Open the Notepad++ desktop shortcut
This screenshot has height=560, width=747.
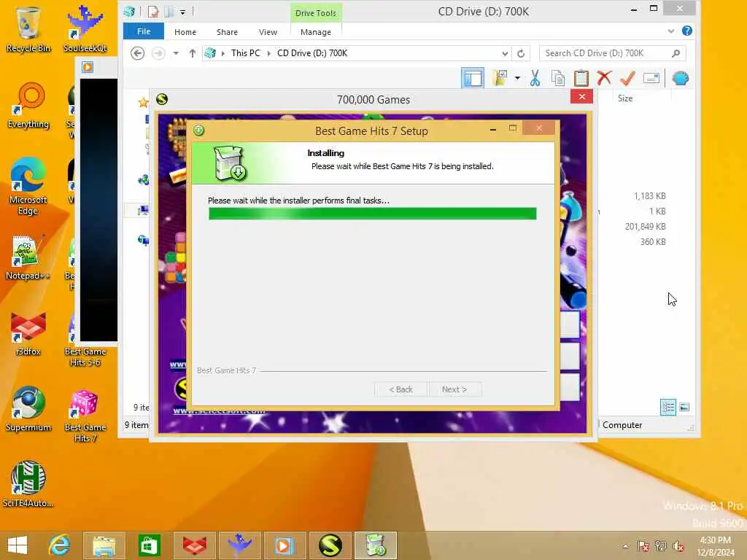(x=27, y=257)
